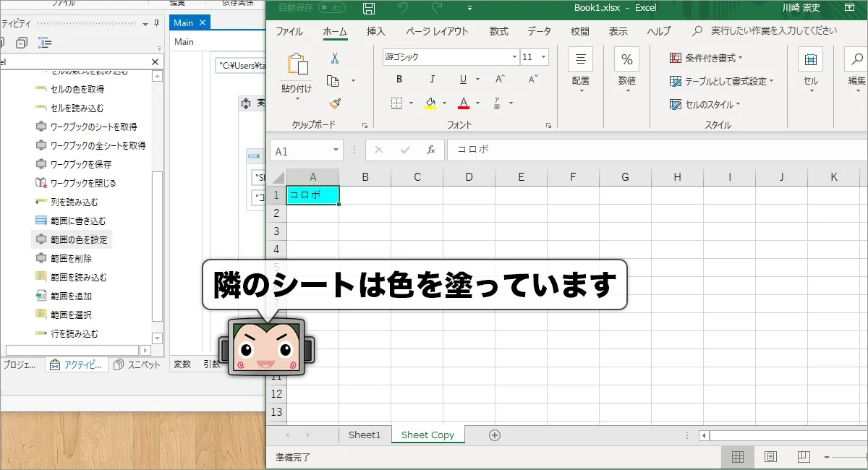Viewport: 868px width, 470px height.
Task: Switch to the 表示 ribbon tab
Action: (618, 31)
